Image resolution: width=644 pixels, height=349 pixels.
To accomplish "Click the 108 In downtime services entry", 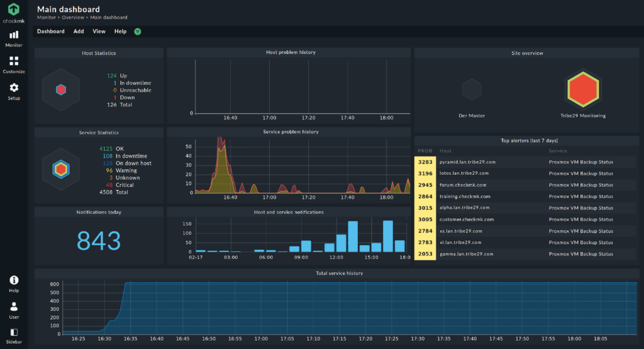I will point(125,156).
